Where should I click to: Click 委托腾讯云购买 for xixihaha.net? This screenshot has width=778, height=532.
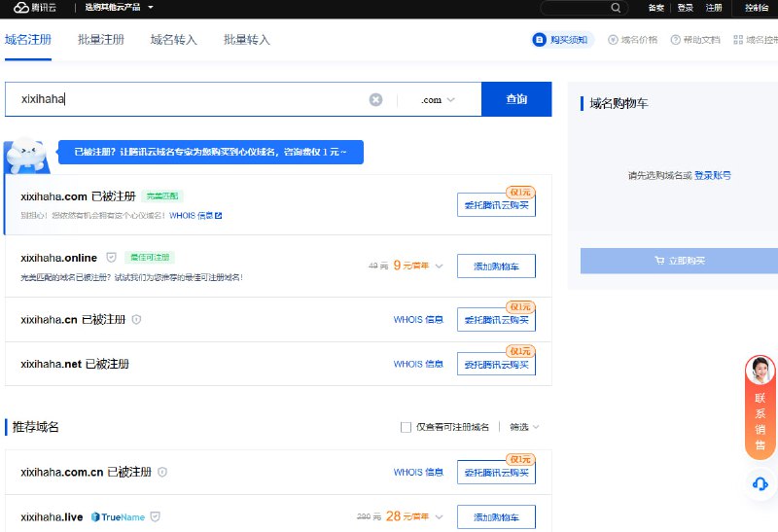(x=496, y=364)
